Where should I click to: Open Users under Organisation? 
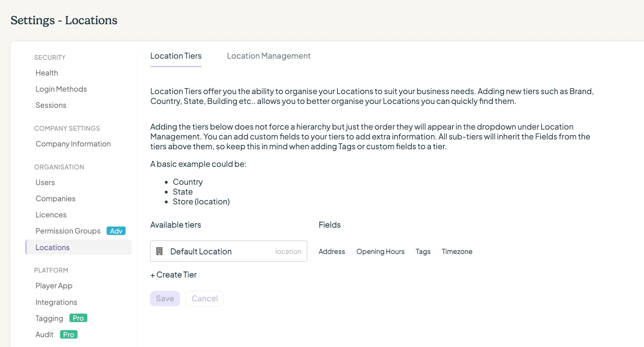45,182
